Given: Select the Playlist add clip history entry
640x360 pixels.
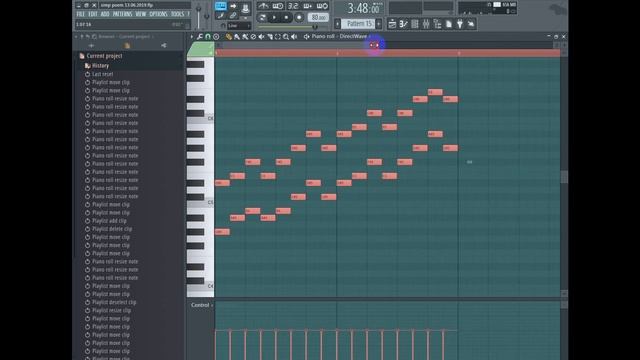Looking at the screenshot, I should [109, 221].
